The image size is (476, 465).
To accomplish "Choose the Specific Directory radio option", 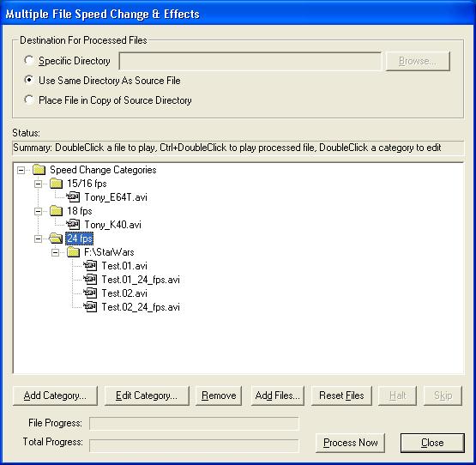I will pyautogui.click(x=29, y=60).
